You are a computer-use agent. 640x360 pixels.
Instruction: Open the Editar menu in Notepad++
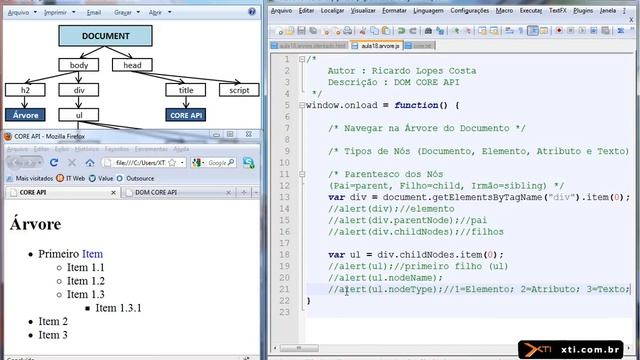pyautogui.click(x=306, y=11)
